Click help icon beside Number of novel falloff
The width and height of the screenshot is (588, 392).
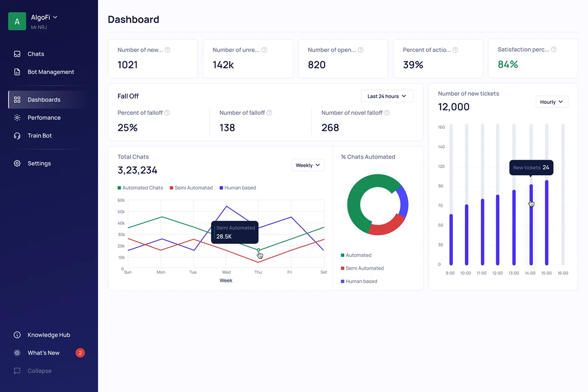[x=387, y=113]
